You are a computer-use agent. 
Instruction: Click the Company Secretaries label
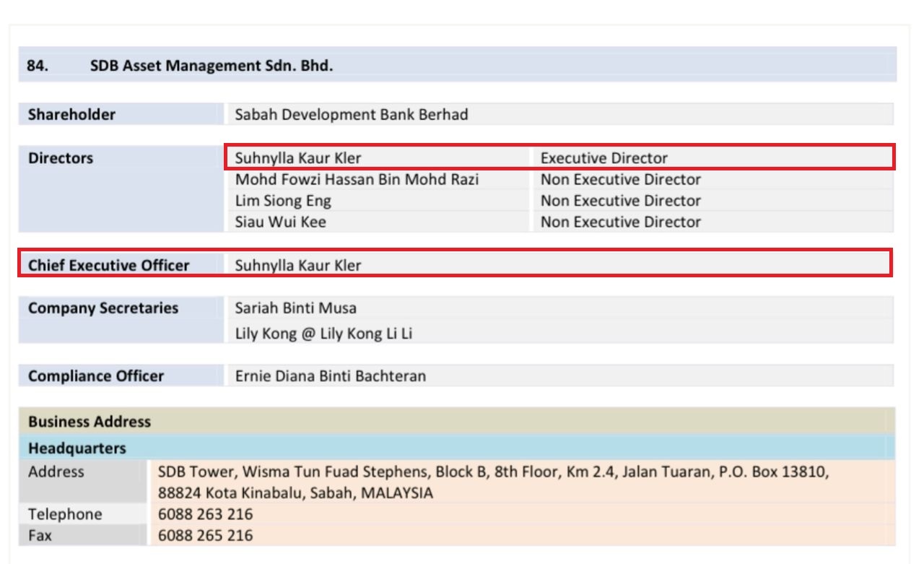pos(103,308)
